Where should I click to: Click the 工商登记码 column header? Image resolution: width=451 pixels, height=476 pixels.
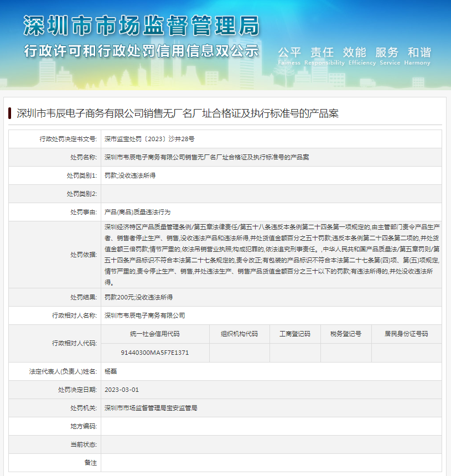(294, 334)
